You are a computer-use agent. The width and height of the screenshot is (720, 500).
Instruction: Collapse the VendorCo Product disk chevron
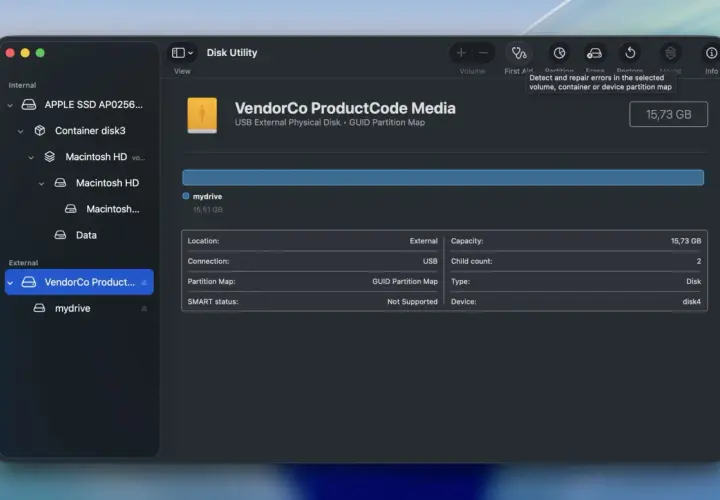(10, 282)
